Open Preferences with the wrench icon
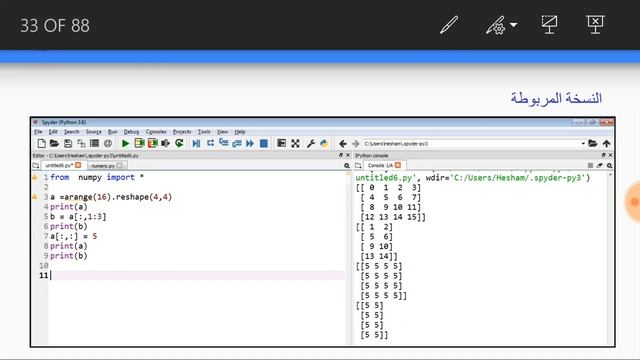Screen dimensions: 640x360 point(311,143)
